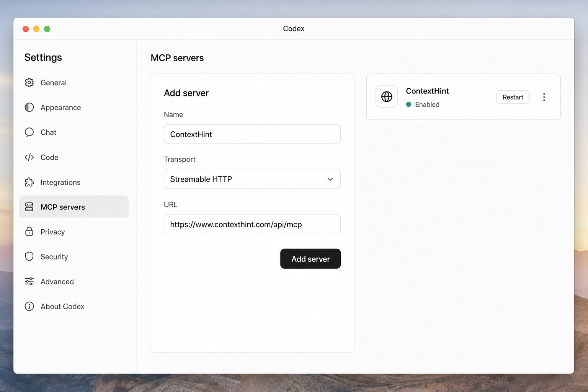Click the MCP servers page heading

(177, 58)
